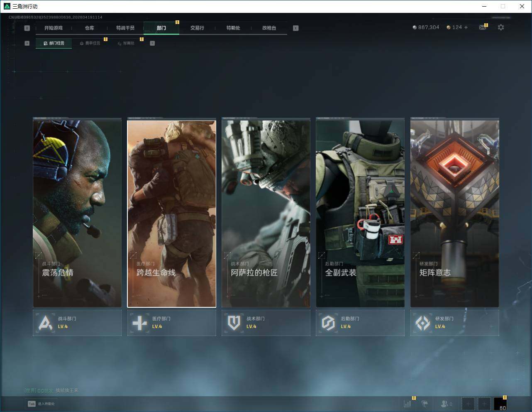The height and width of the screenshot is (412, 532).
Task: Click the 医疗部门 LV.4 button
Action: point(172,323)
